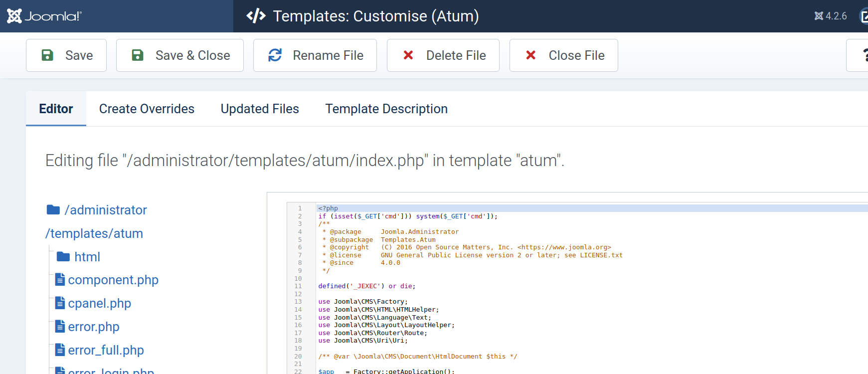Click the '@license GNU General Public' line
Screen dimensions: 868x374
click(x=473, y=255)
